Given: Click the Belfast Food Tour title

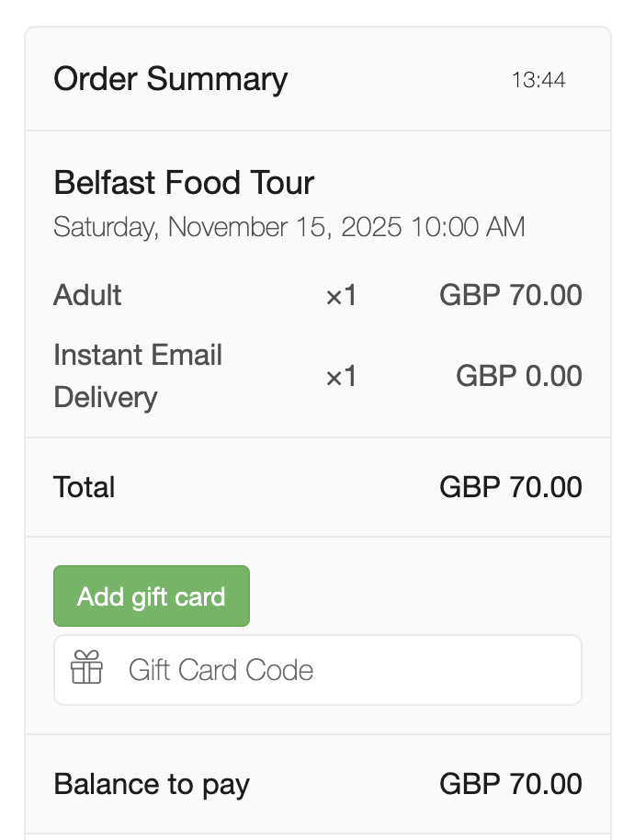Looking at the screenshot, I should tap(184, 183).
